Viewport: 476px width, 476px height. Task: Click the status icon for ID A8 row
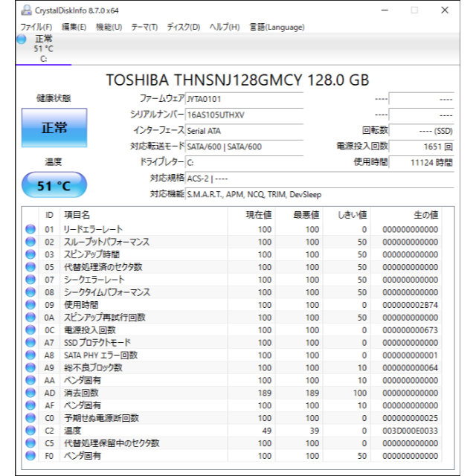[30, 356]
